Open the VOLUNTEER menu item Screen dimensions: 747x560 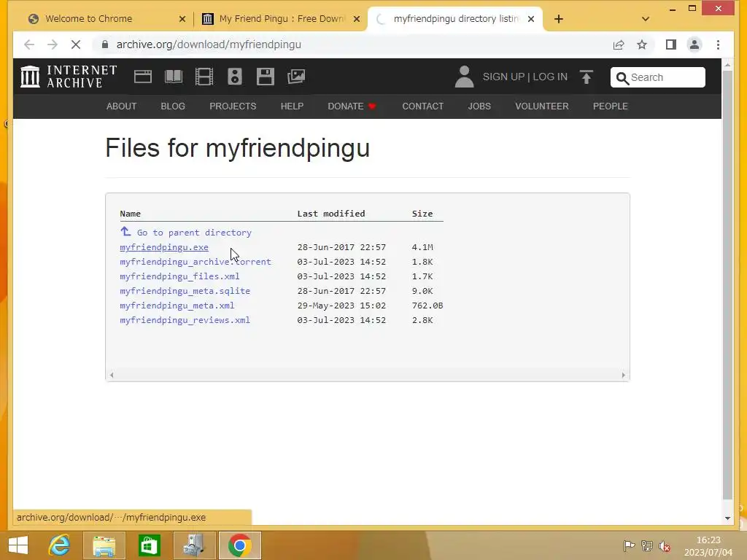coord(542,106)
